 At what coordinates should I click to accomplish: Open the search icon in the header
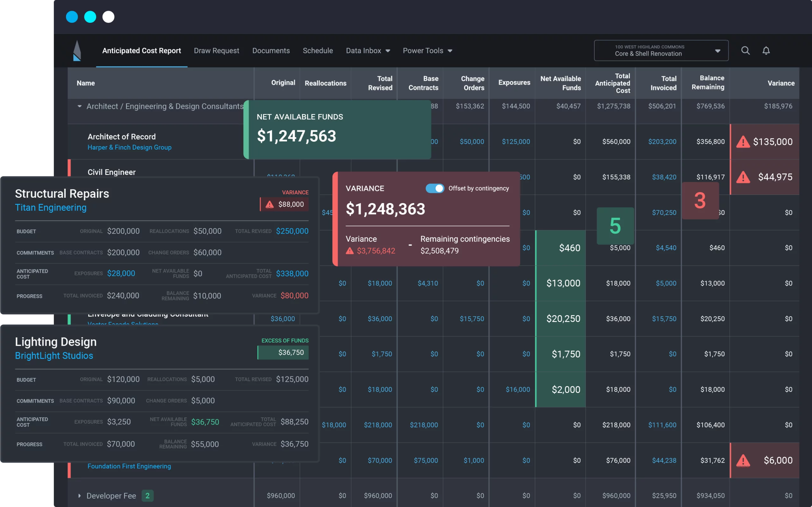coord(745,50)
